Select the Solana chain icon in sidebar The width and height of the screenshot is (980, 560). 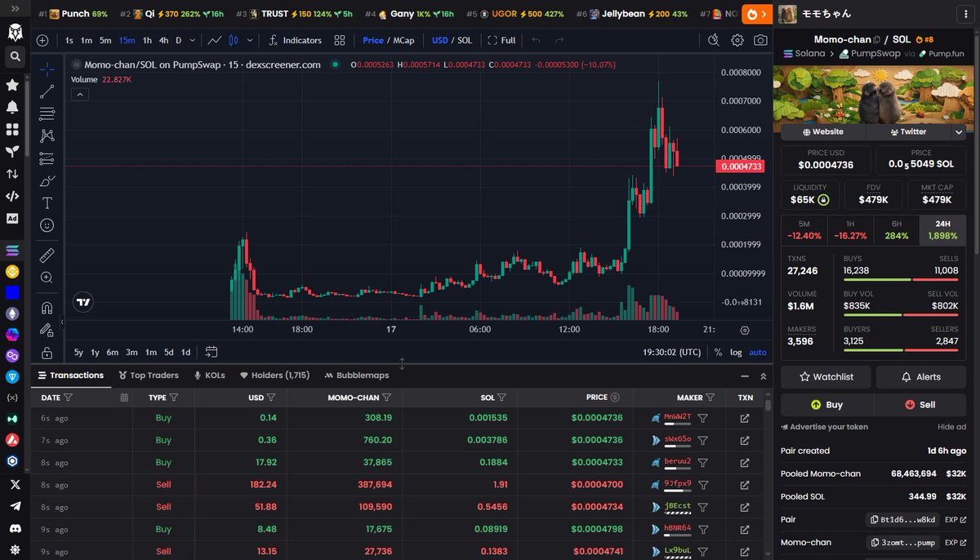(12, 250)
